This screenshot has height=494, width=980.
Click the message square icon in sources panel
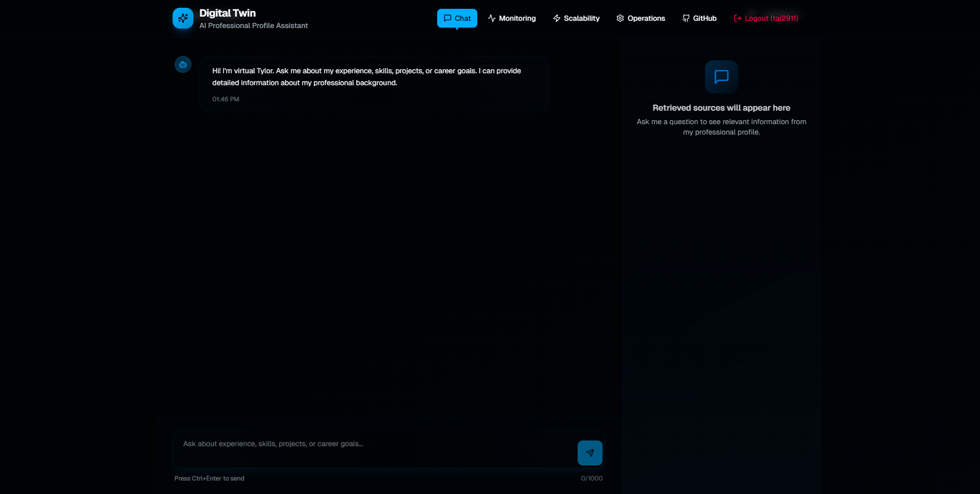[721, 76]
